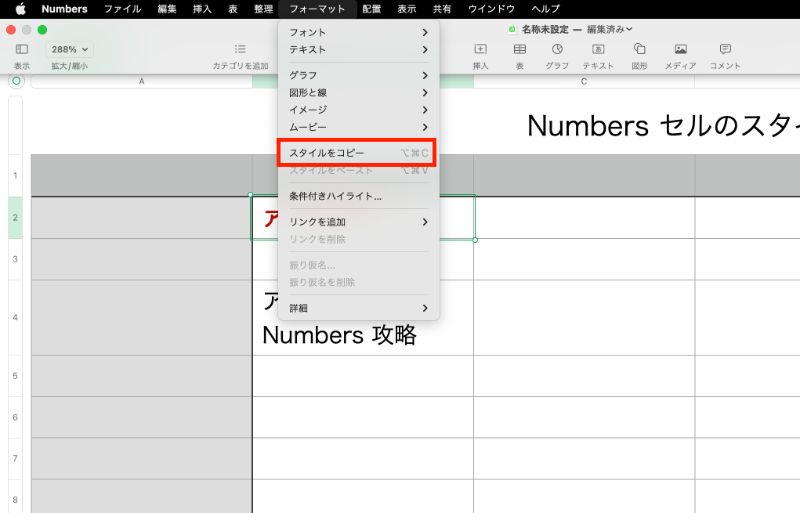The width and height of the screenshot is (800, 513).
Task: Select row 5 header
Action: click(15, 376)
